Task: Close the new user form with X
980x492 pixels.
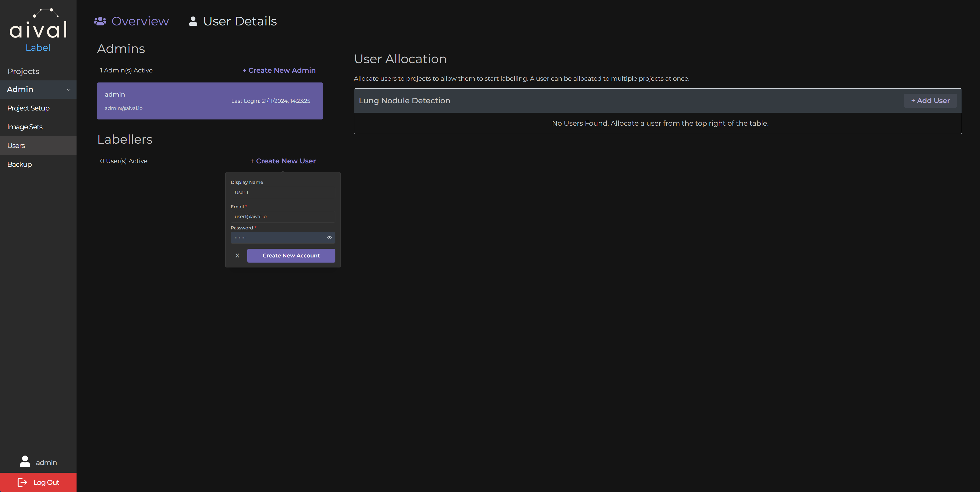Action: [x=237, y=255]
